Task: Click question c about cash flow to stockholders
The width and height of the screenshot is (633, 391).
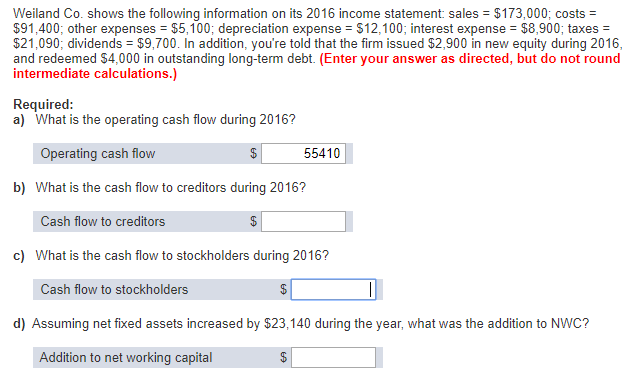Action: coord(171,255)
